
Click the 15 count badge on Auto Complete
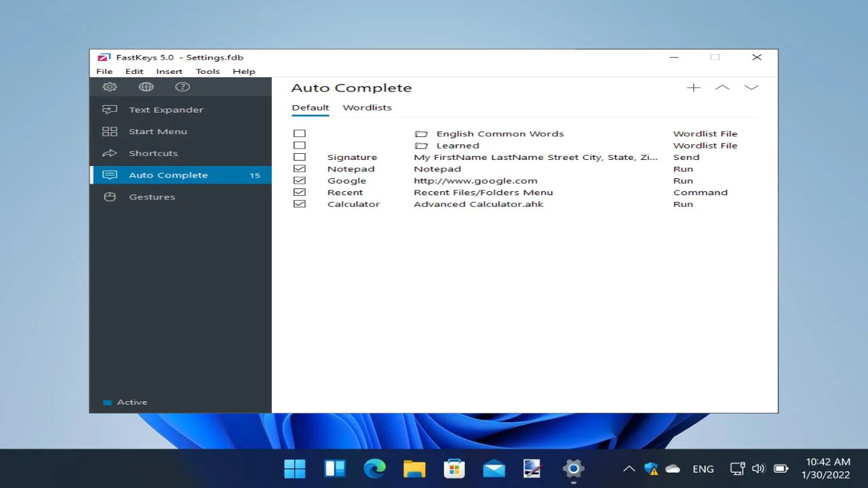point(255,176)
